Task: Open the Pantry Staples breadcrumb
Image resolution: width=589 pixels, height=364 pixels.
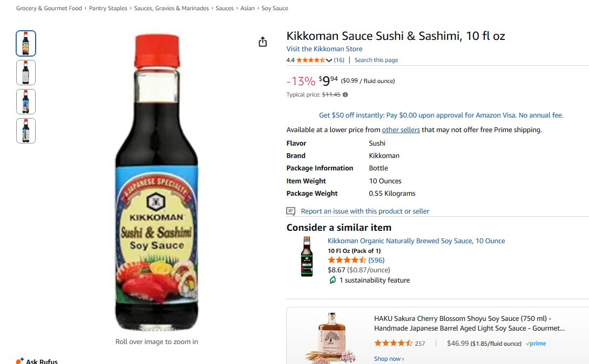Action: tap(108, 8)
